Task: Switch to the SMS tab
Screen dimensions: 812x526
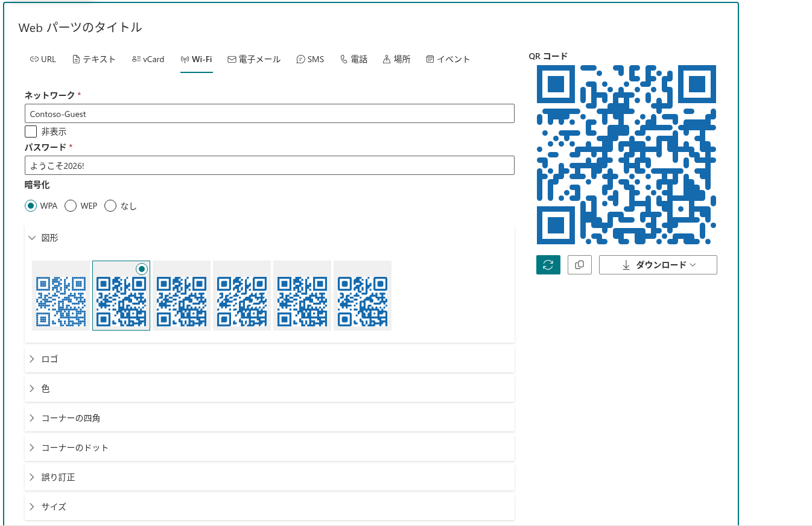Action: [x=311, y=59]
